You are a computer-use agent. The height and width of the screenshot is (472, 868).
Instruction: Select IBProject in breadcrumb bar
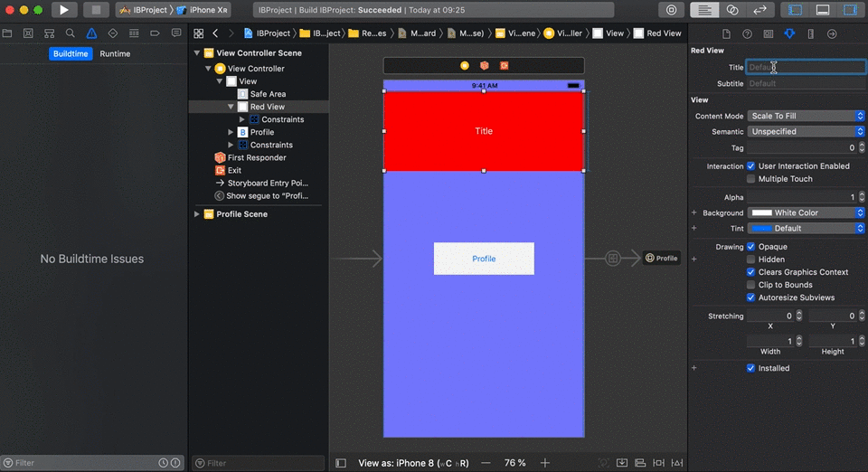point(266,33)
